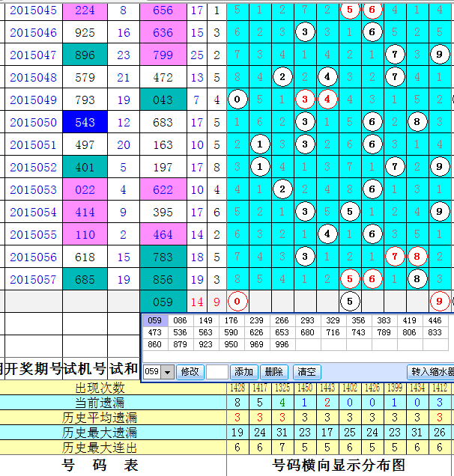Select number 176 in the number list
The image size is (454, 476).
231,320
